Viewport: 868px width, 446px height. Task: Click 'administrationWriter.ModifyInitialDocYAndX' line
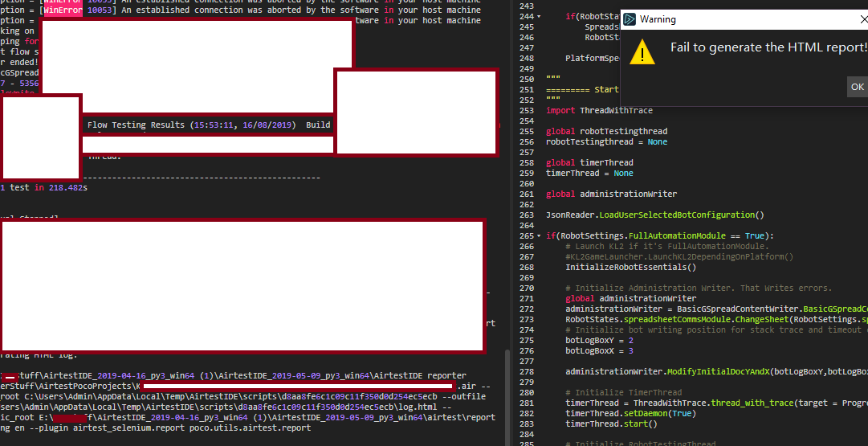click(716, 372)
